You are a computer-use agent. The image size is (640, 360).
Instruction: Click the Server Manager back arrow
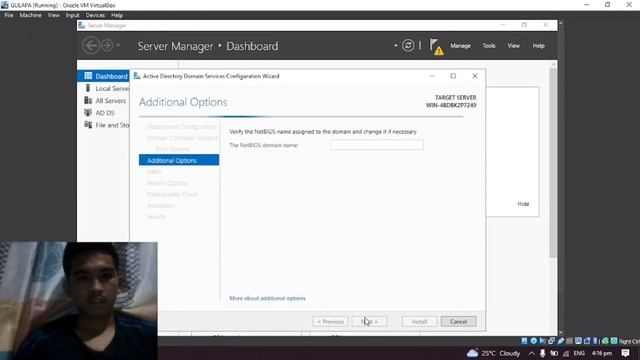tap(91, 45)
